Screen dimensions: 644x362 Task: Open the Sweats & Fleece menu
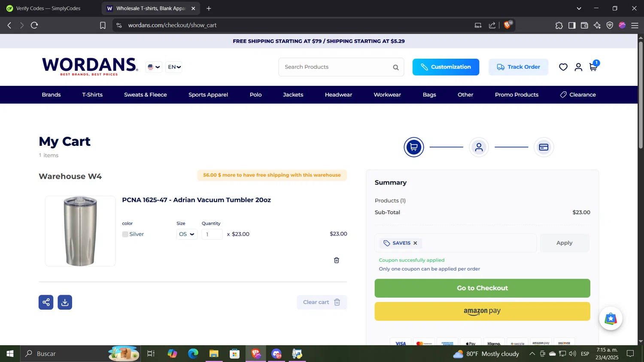146,95
